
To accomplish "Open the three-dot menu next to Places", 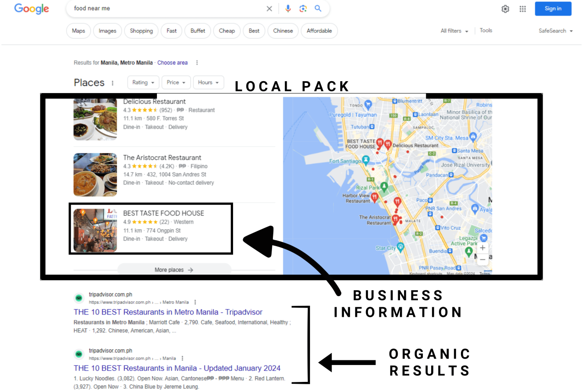I will [113, 83].
